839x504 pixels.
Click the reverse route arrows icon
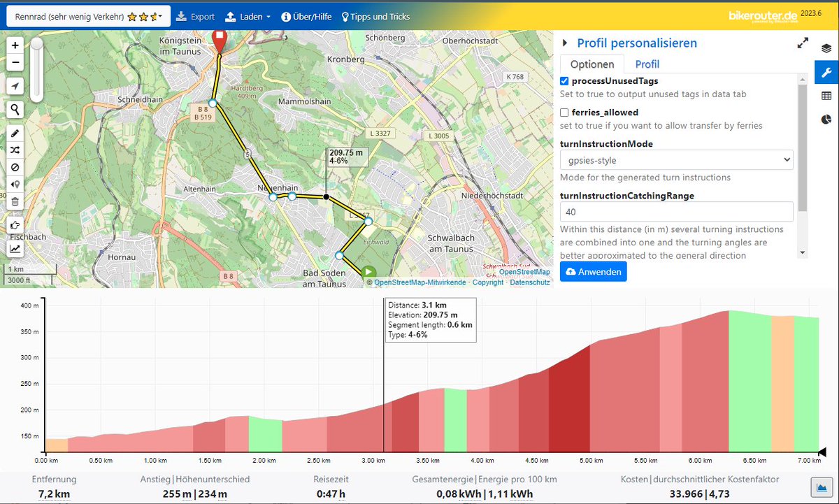[15, 150]
